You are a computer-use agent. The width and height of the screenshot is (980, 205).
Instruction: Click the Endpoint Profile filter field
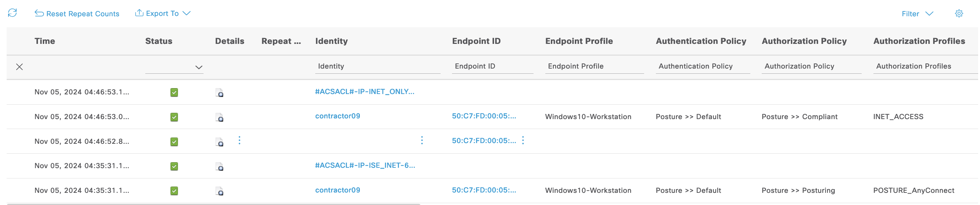594,66
